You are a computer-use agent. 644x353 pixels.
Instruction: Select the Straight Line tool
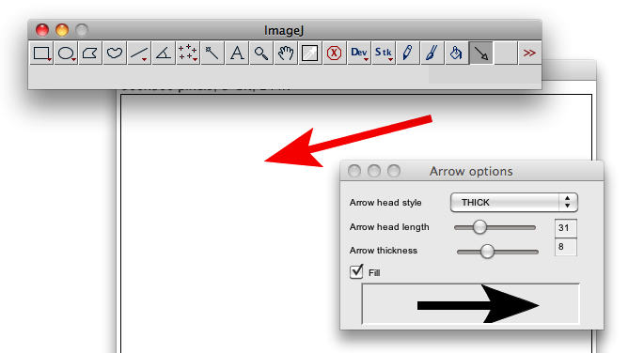[x=139, y=53]
